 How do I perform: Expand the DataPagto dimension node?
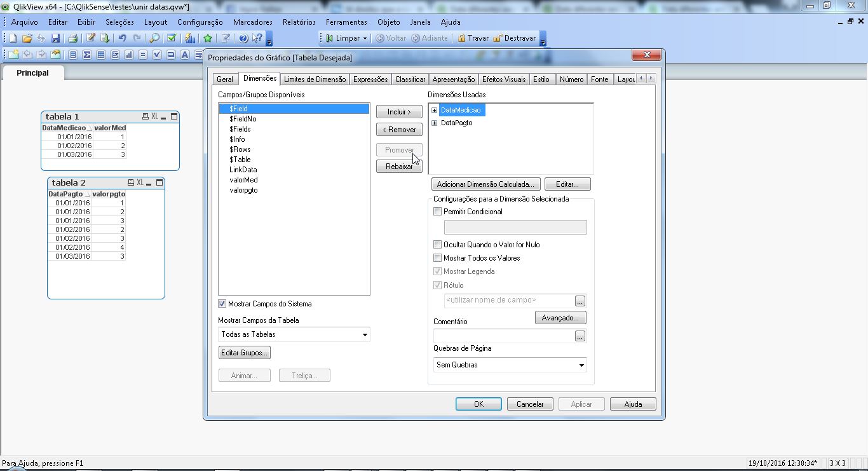click(435, 123)
